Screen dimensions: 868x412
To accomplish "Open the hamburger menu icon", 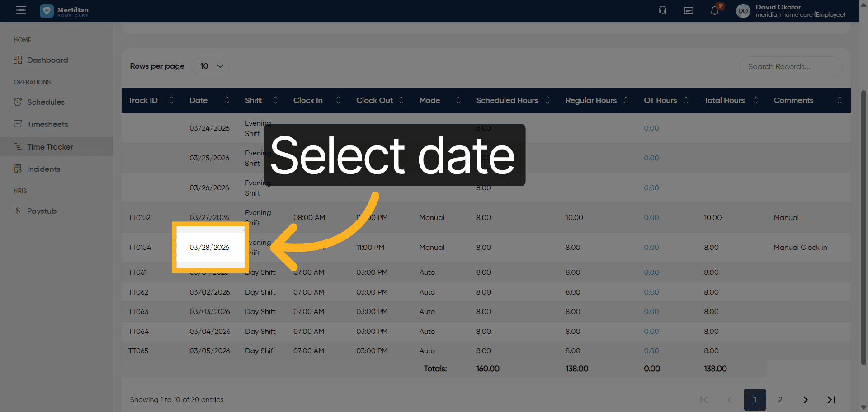I will [x=21, y=10].
